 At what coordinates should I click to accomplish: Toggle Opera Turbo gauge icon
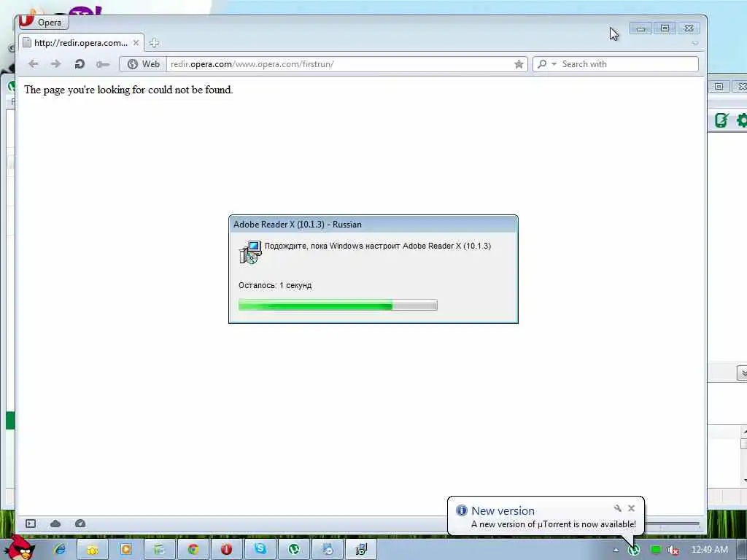(80, 524)
